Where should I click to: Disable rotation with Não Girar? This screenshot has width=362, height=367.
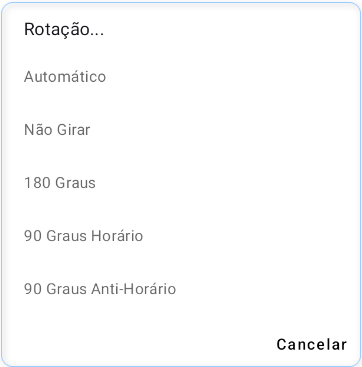coord(181,130)
